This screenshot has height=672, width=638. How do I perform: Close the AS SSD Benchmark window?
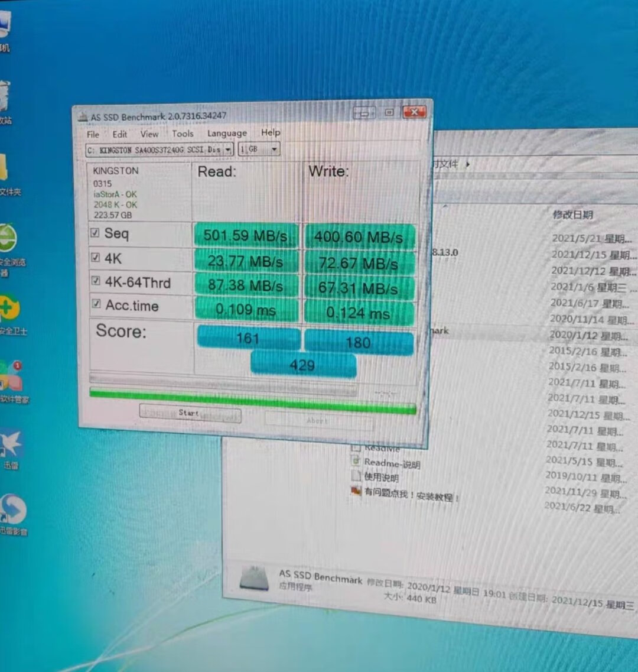pyautogui.click(x=414, y=112)
